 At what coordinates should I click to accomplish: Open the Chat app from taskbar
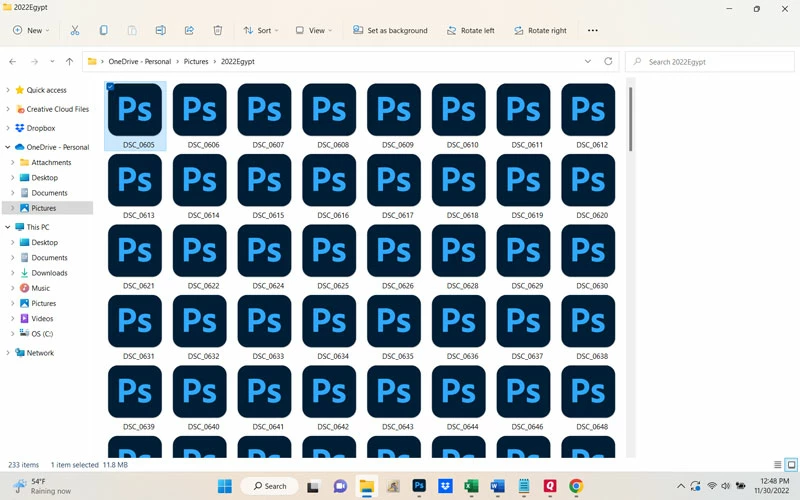[340, 486]
